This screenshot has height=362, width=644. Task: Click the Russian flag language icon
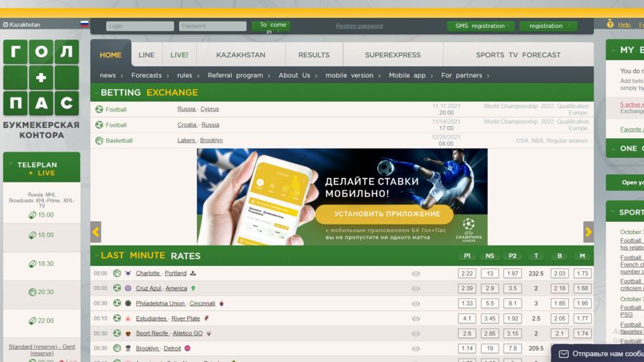[x=84, y=24]
